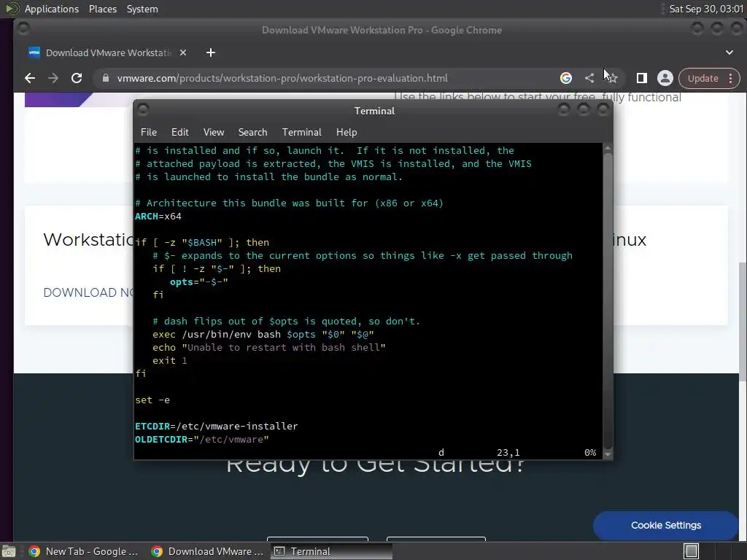Click terminal scrollbar up arrow
Image resolution: width=747 pixels, height=560 pixels.
608,149
